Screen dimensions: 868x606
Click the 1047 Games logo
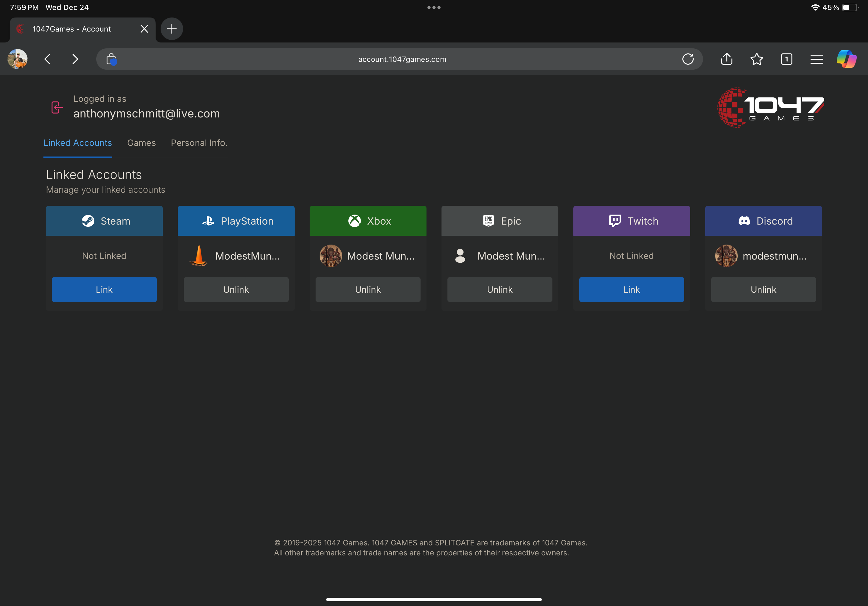(771, 107)
